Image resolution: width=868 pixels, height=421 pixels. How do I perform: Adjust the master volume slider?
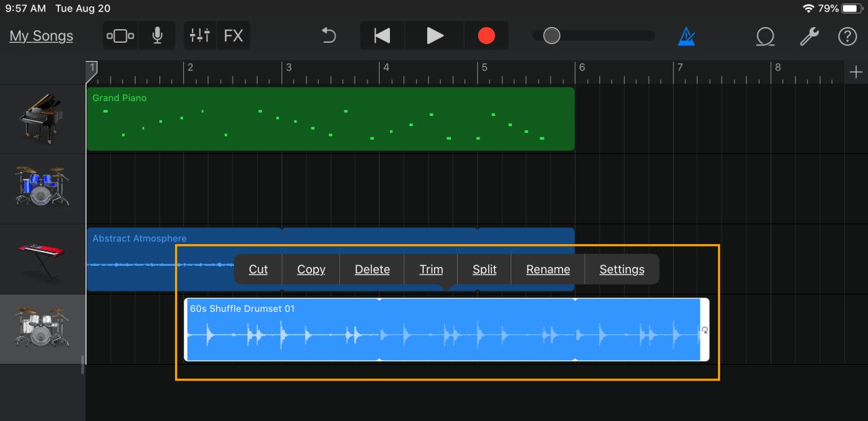(x=551, y=35)
